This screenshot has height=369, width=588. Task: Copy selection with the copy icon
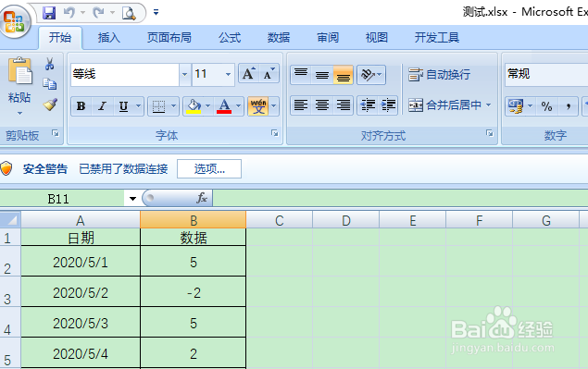(49, 83)
